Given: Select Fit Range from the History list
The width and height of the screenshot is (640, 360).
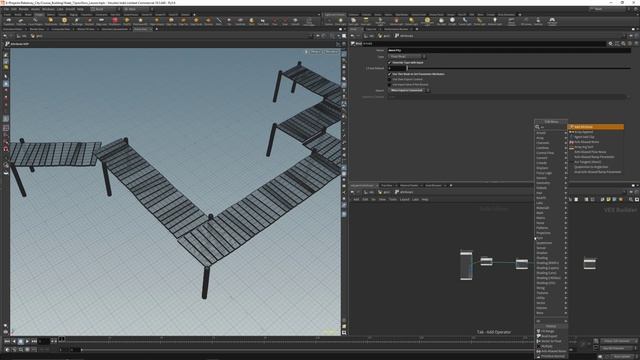Looking at the screenshot, I should tap(551, 331).
